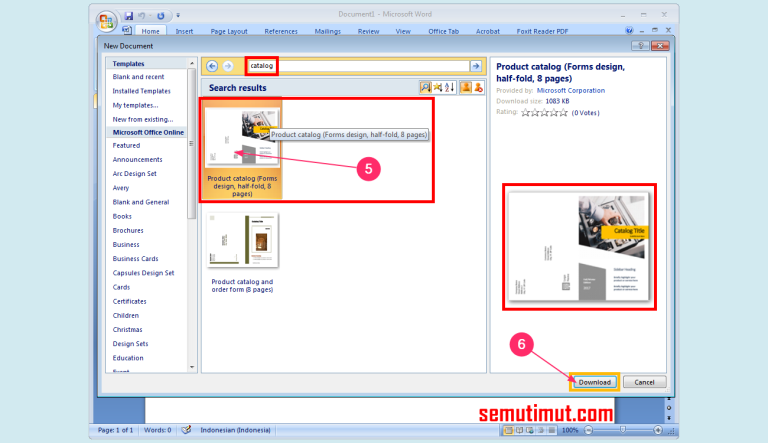The height and width of the screenshot is (443, 768).
Task: Download the selected template
Action: [x=595, y=382]
